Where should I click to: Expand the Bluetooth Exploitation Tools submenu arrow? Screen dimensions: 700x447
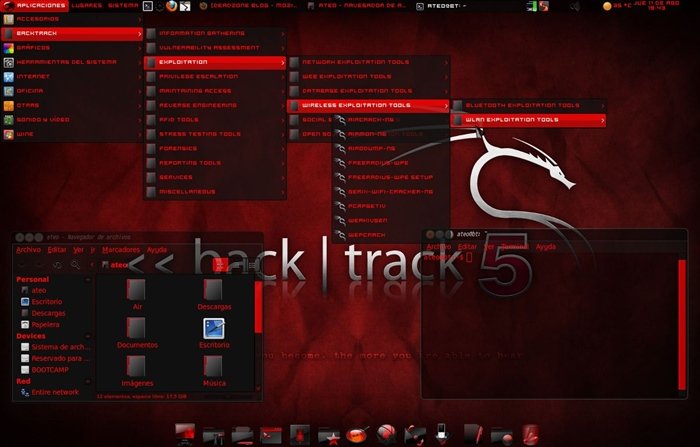(x=603, y=105)
